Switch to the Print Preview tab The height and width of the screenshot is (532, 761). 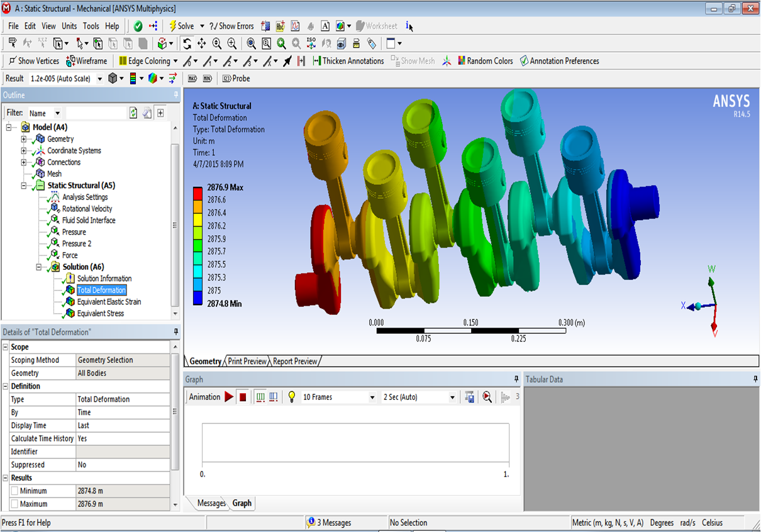point(247,362)
